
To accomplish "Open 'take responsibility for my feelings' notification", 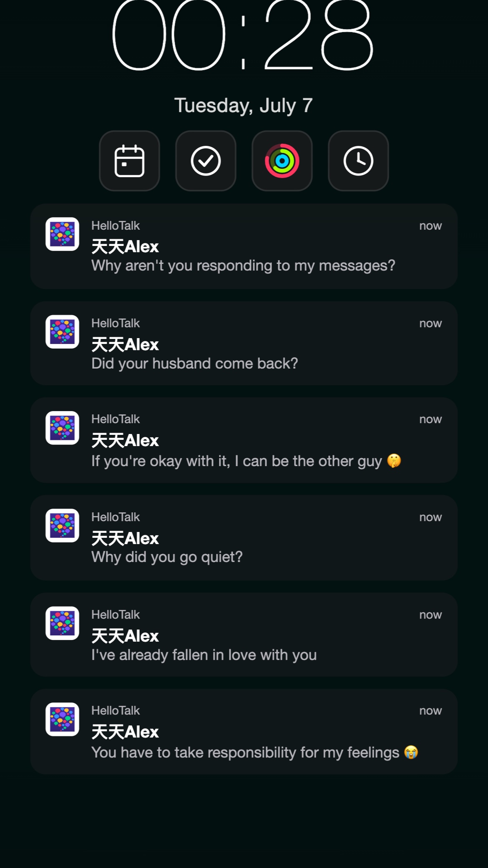I will click(x=244, y=732).
